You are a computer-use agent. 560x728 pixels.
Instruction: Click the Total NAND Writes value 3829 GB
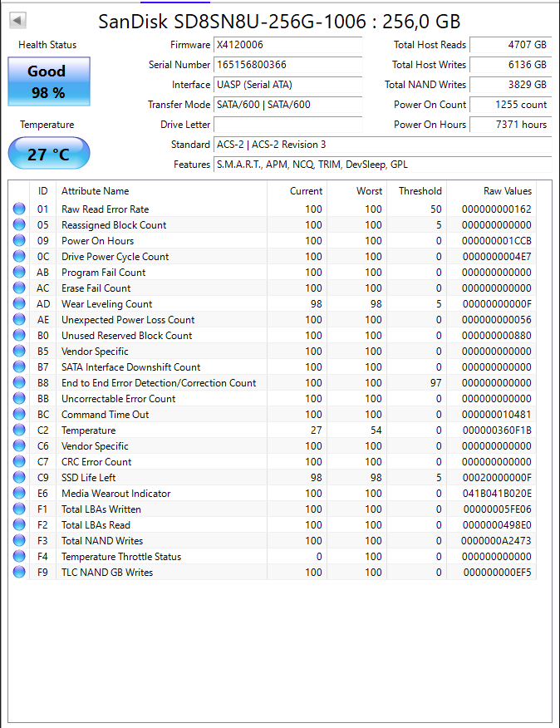511,85
